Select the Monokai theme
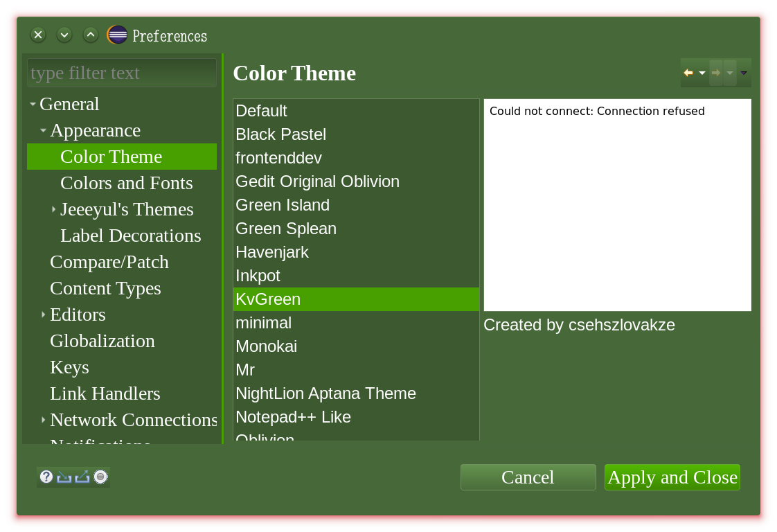The image size is (777, 532). click(267, 346)
